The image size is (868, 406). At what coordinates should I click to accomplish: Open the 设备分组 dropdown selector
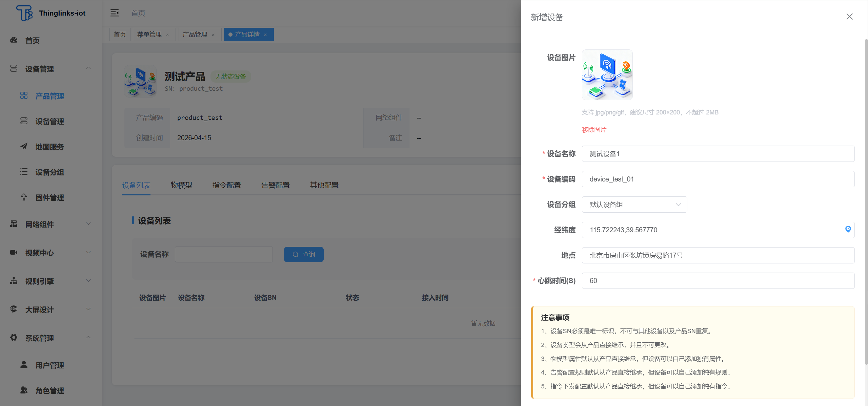pos(634,205)
